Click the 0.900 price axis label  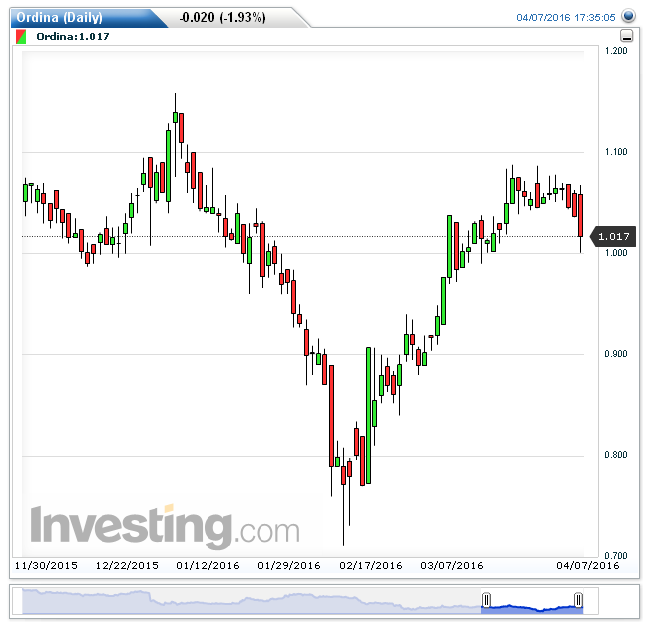[x=616, y=353]
